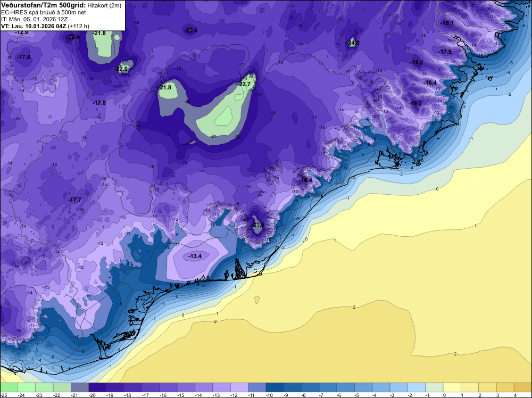532x398 pixels.
Task: Click the legend swatch labeled -23
Action: pyautogui.click(x=44, y=387)
